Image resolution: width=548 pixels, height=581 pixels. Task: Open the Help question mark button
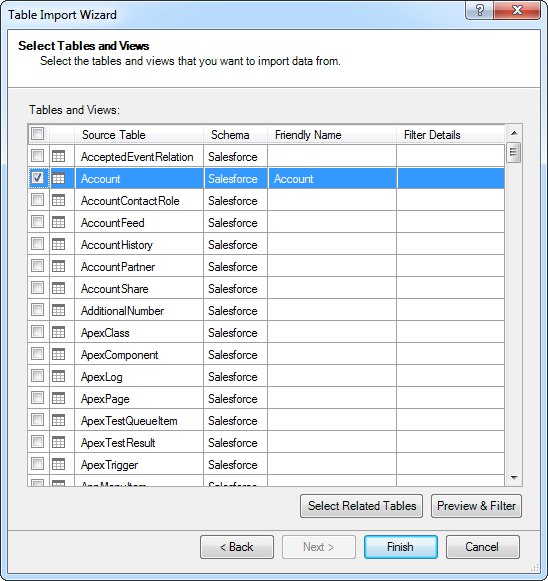point(479,10)
